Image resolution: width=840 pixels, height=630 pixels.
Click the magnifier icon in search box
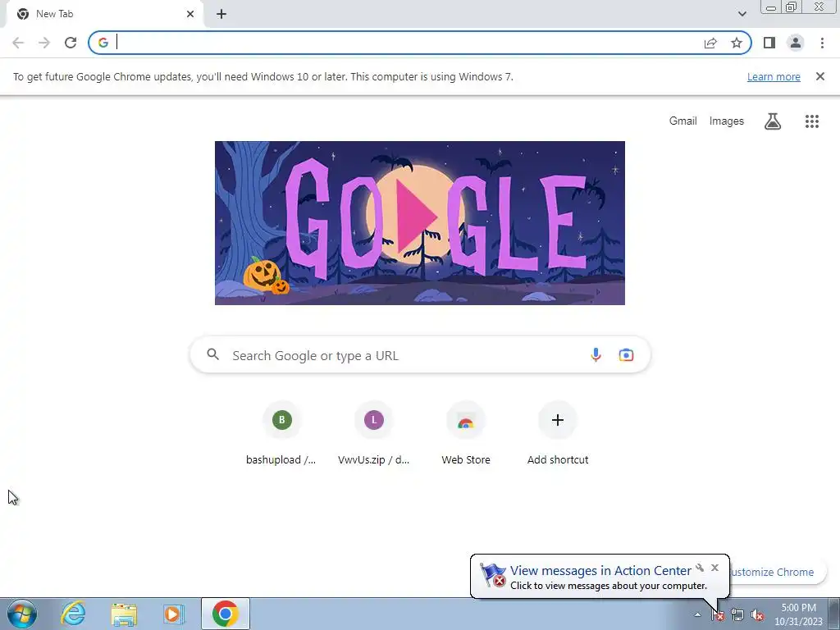point(213,354)
